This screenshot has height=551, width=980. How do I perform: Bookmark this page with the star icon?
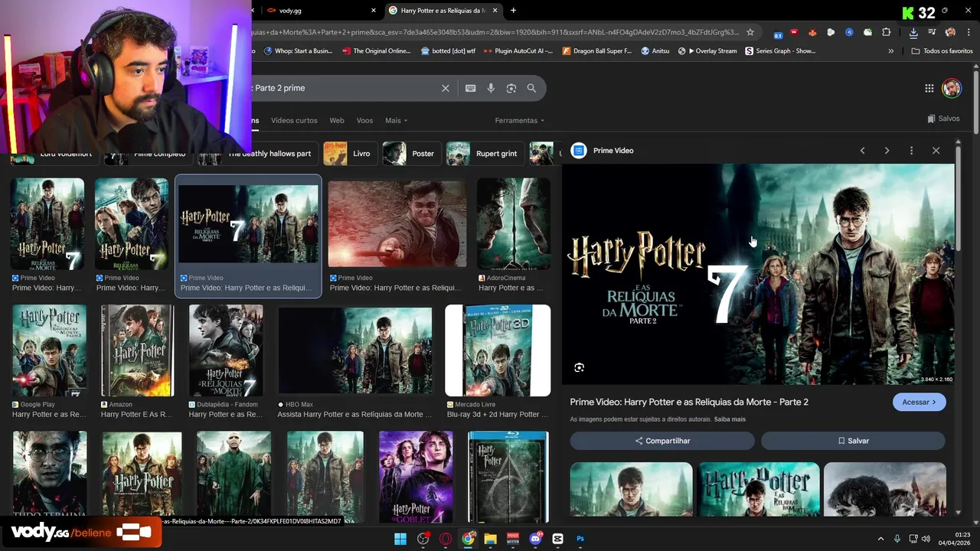tap(750, 32)
